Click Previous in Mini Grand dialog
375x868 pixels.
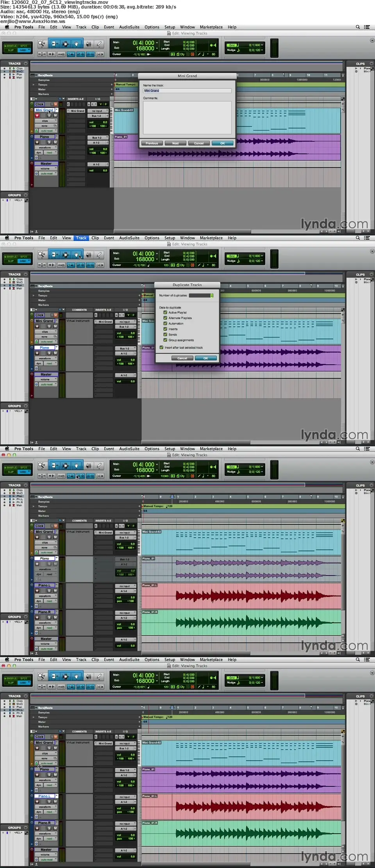point(152,143)
